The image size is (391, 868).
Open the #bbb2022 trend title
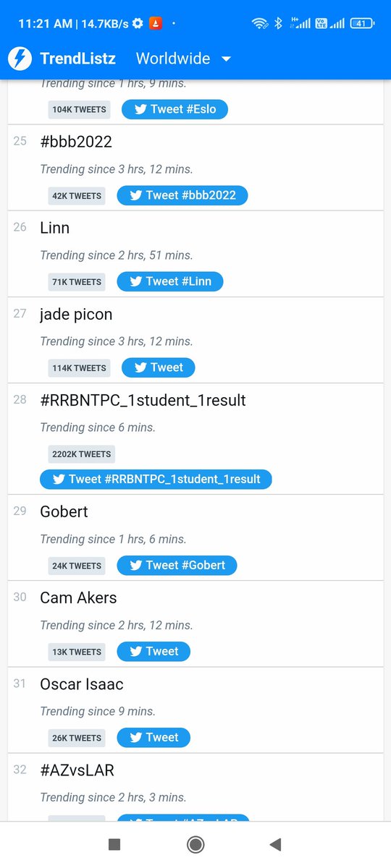(x=76, y=142)
